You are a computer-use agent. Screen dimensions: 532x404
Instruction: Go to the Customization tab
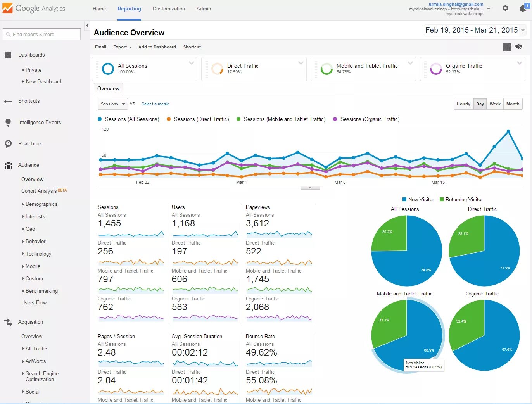tap(169, 9)
